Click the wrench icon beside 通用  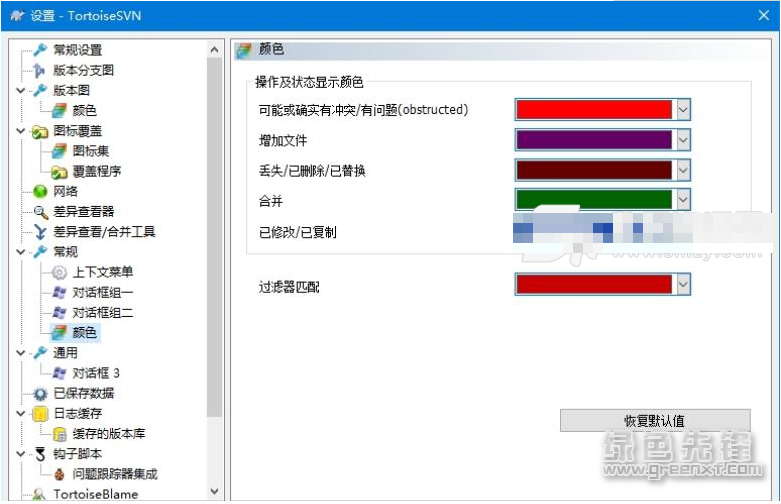click(x=40, y=353)
